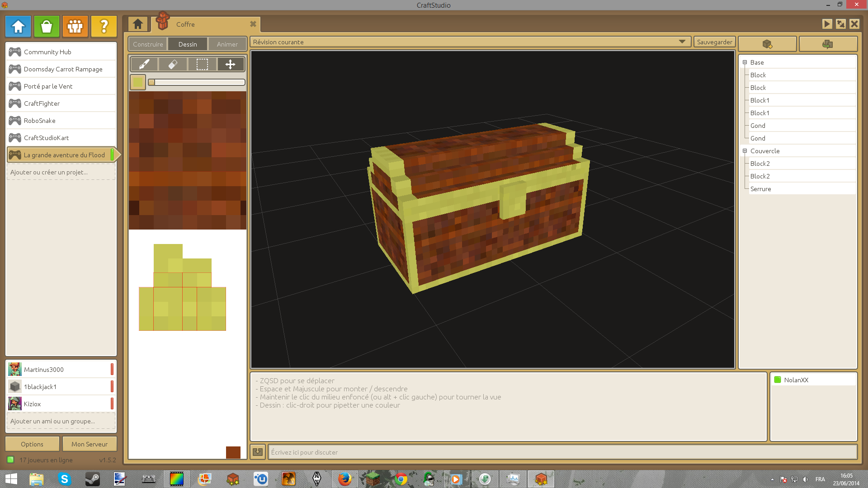
Task: Open the community people icon
Action: [x=75, y=27]
